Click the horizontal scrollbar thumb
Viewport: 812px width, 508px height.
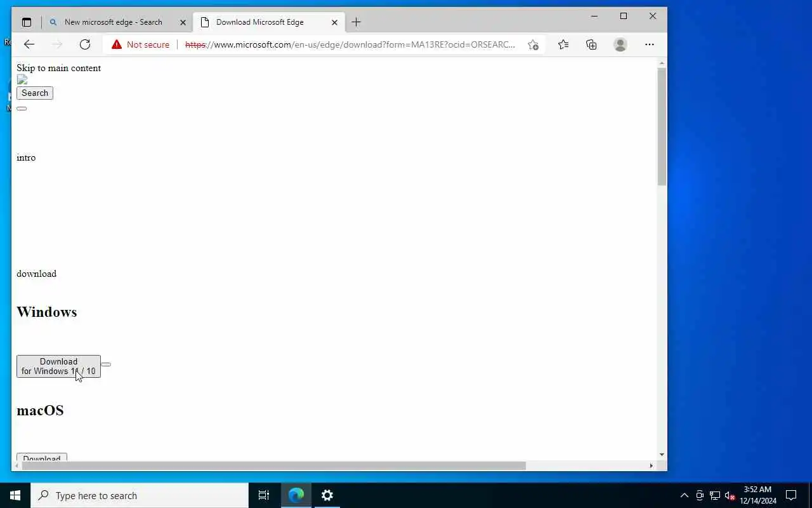pos(274,465)
